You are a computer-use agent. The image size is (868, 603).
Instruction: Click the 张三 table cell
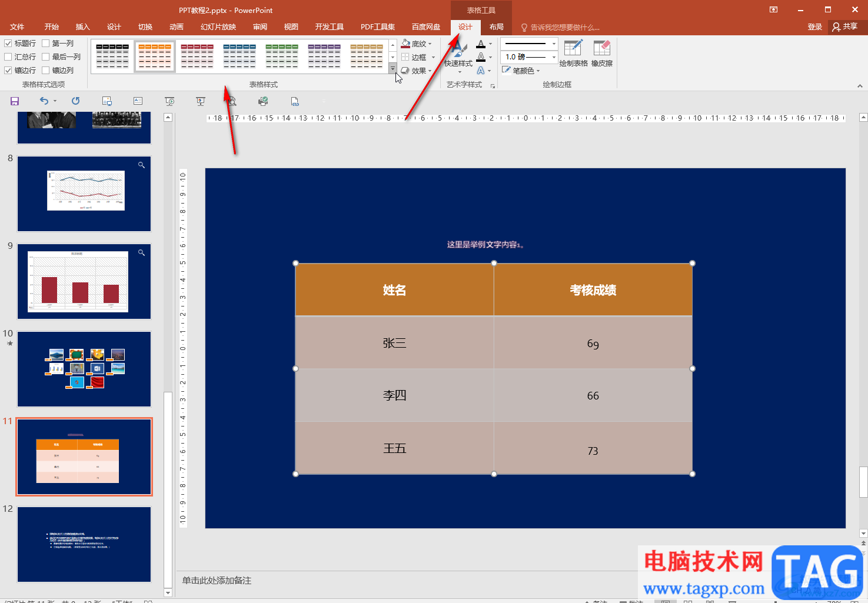pos(394,343)
